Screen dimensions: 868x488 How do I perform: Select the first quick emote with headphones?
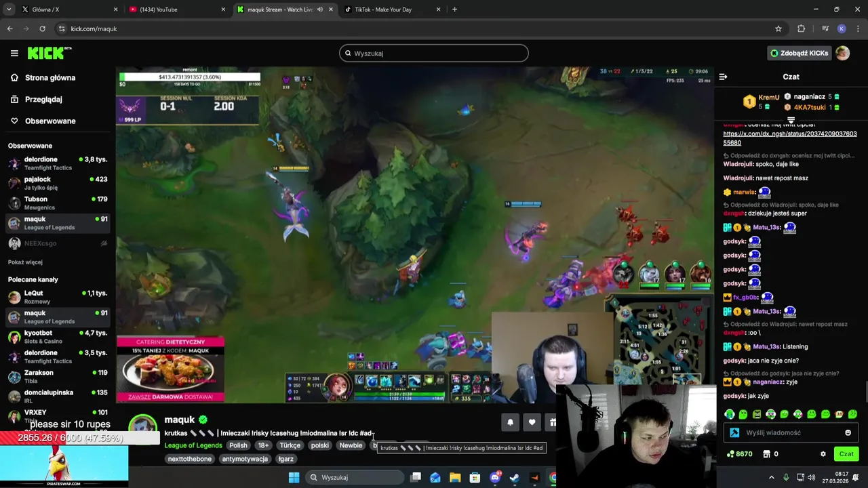click(730, 414)
